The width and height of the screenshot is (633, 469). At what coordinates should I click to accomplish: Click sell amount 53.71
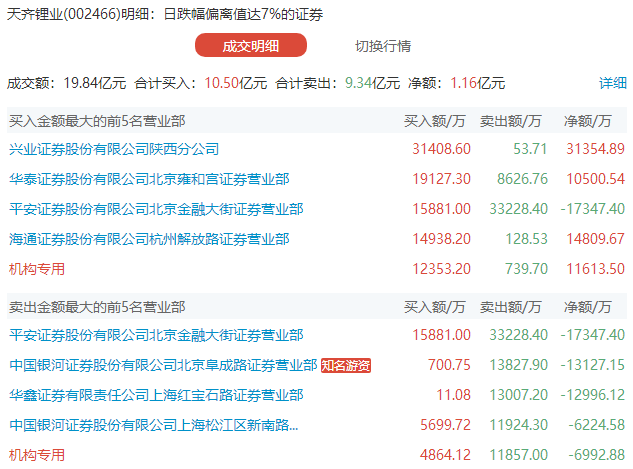530,149
